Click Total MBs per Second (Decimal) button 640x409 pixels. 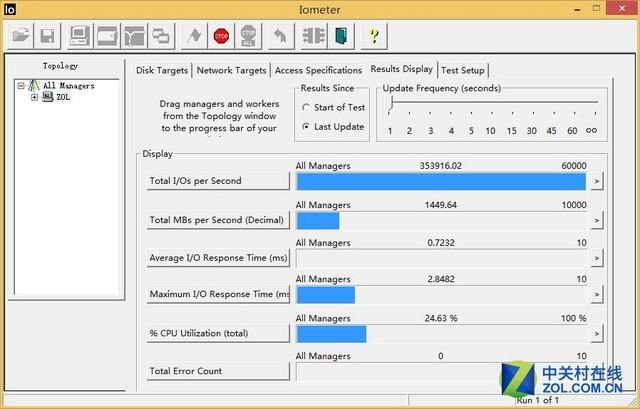(x=218, y=220)
